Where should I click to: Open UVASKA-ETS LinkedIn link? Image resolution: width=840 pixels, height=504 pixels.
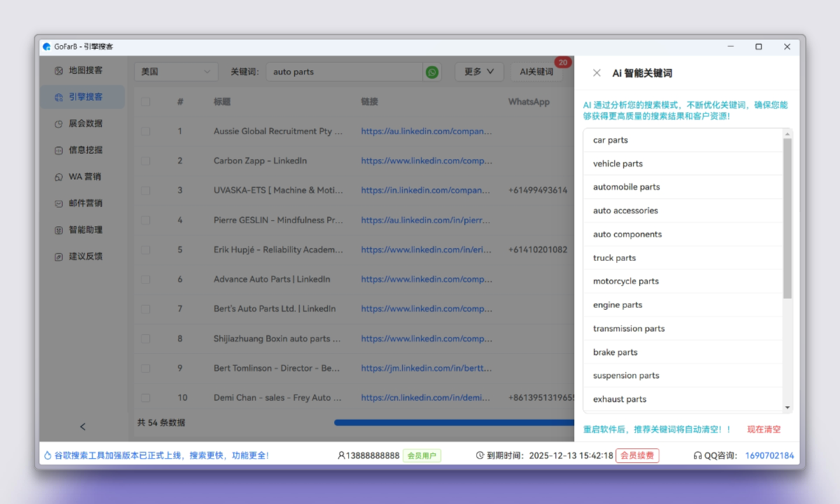(x=426, y=190)
